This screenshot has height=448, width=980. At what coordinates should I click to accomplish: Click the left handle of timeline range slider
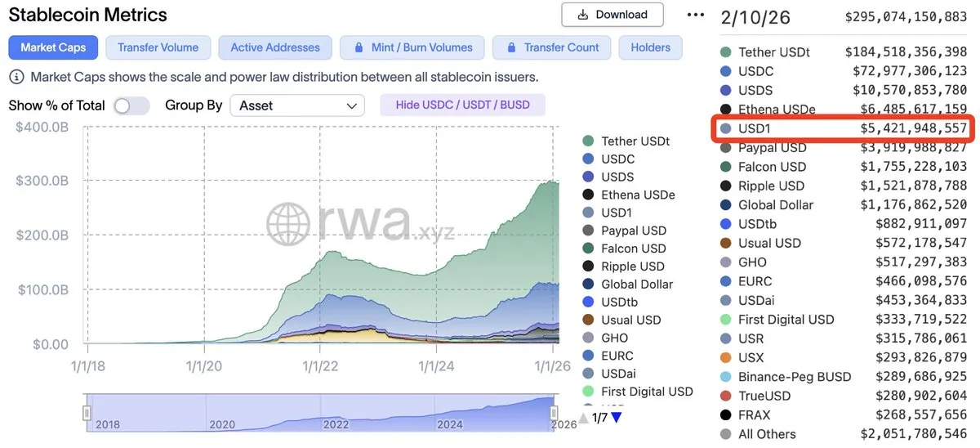pyautogui.click(x=87, y=414)
